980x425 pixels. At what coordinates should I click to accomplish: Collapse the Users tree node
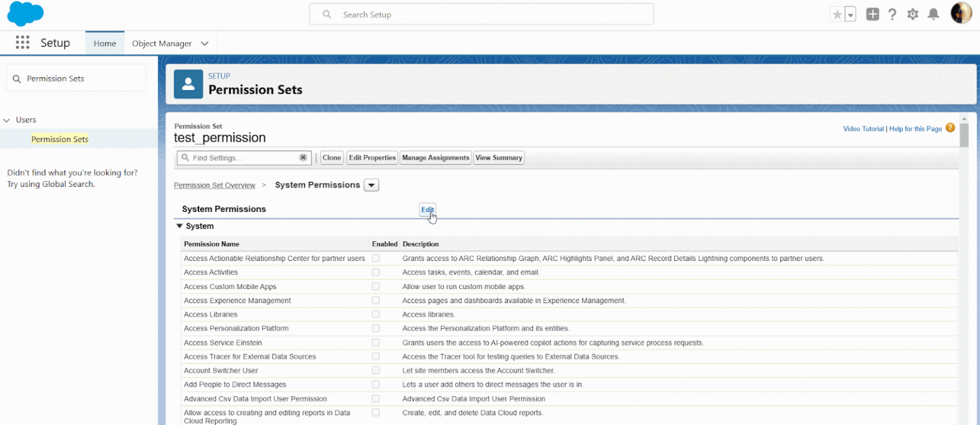tap(7, 120)
